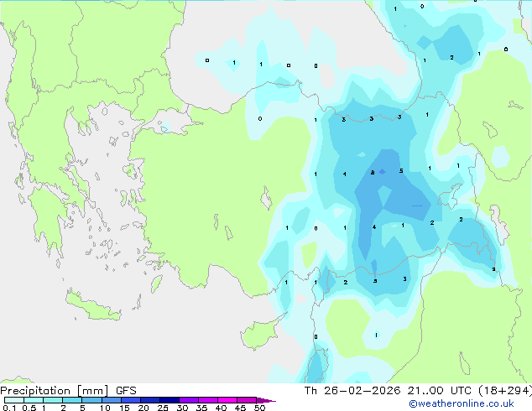Click the 35–40 mm legend swatch
The image size is (532, 411).
(207, 400)
